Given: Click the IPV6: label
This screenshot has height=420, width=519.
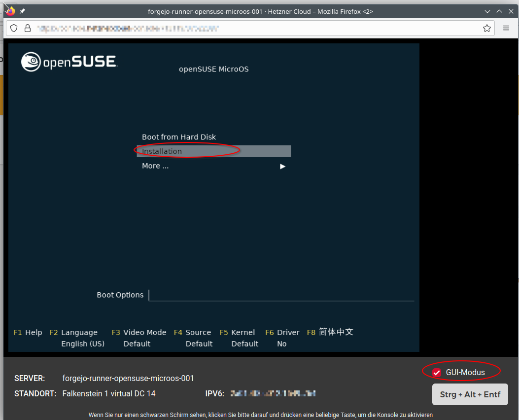Looking at the screenshot, I should 215,393.
